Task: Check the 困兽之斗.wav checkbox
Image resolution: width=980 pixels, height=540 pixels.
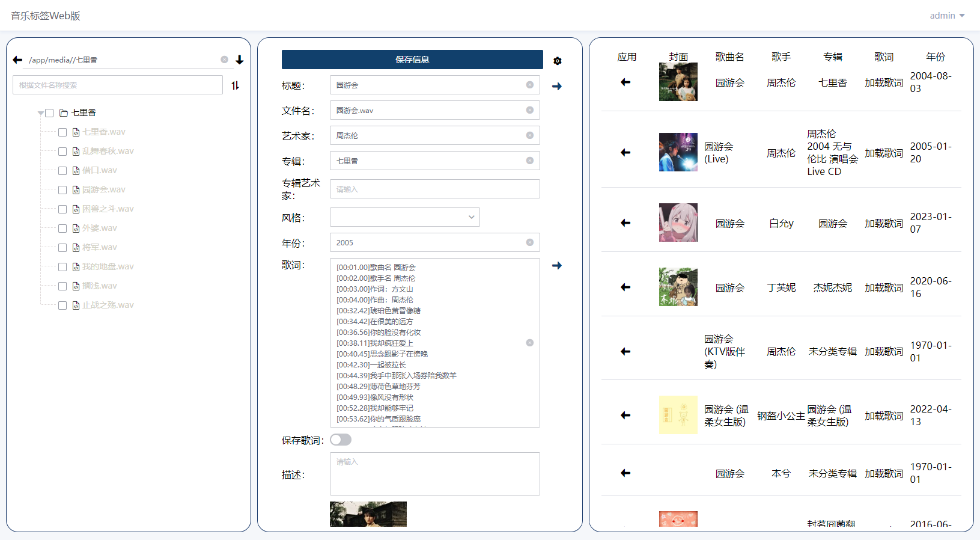Action: click(62, 209)
